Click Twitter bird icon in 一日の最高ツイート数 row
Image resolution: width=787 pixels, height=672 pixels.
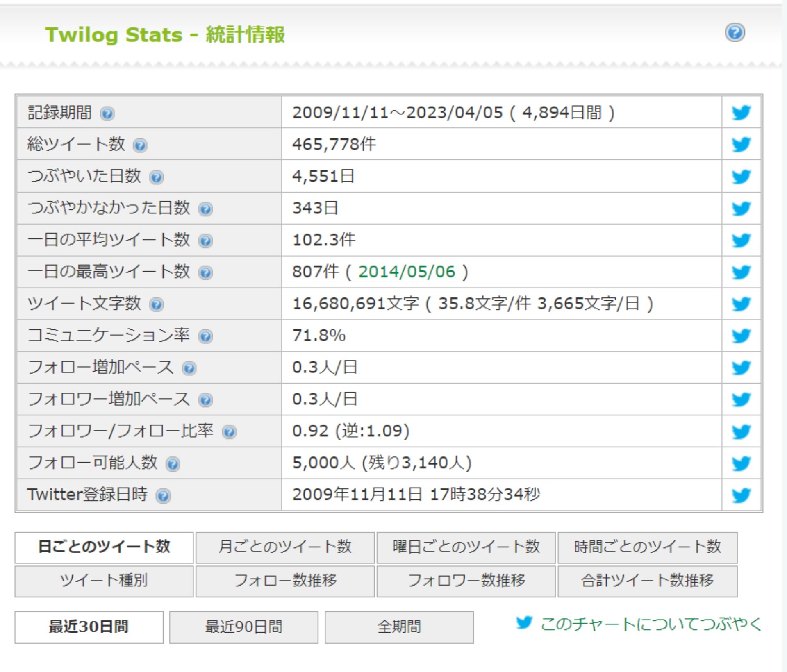coord(741,272)
